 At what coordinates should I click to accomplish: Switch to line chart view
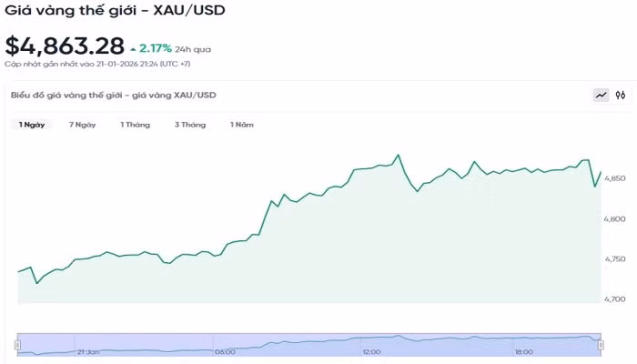pyautogui.click(x=601, y=95)
